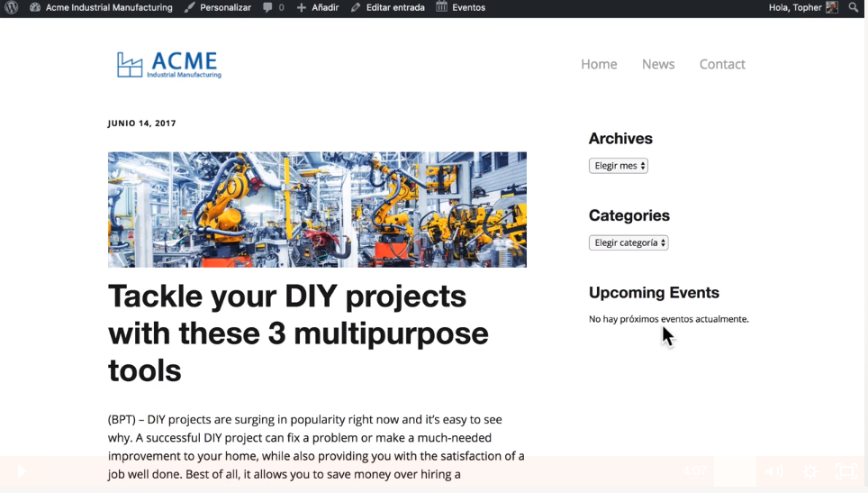Viewport: 868px width, 493px height.
Task: Open the News navigation link
Action: [x=658, y=64]
